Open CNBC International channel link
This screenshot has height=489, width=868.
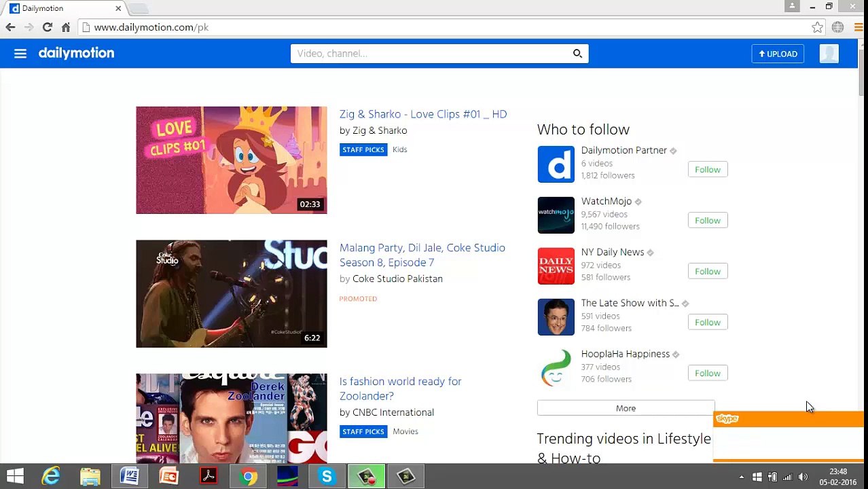tap(393, 412)
